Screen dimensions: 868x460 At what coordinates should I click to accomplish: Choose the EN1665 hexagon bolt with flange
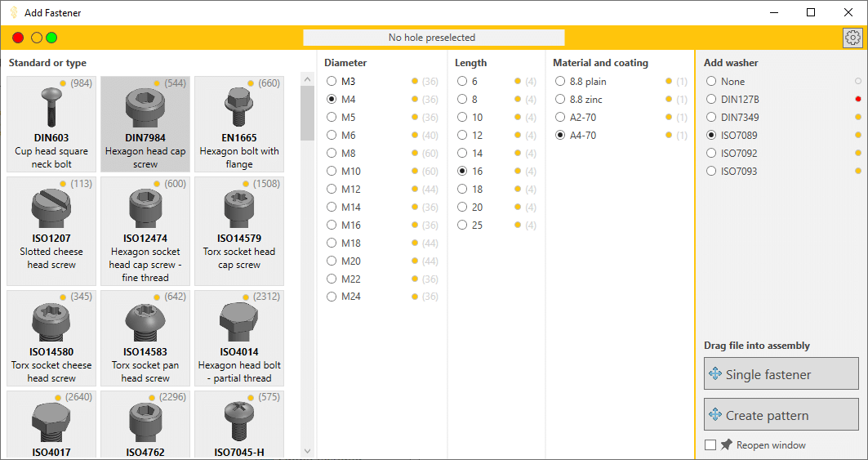point(239,124)
